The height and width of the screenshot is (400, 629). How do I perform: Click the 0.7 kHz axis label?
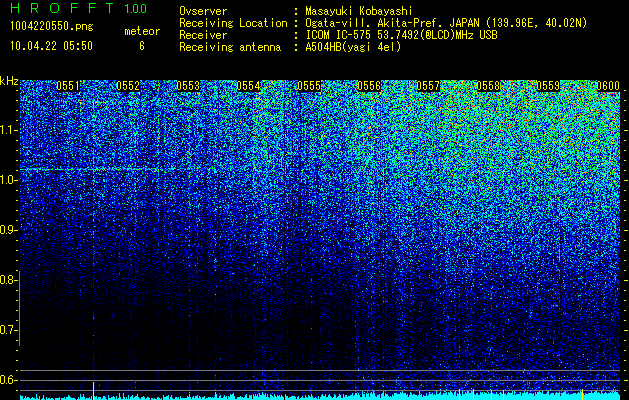click(7, 330)
